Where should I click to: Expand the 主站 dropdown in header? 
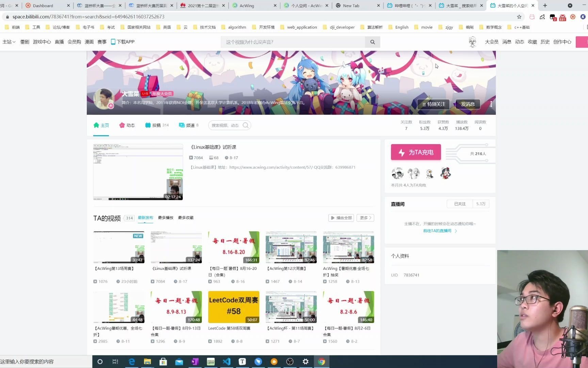pos(9,42)
